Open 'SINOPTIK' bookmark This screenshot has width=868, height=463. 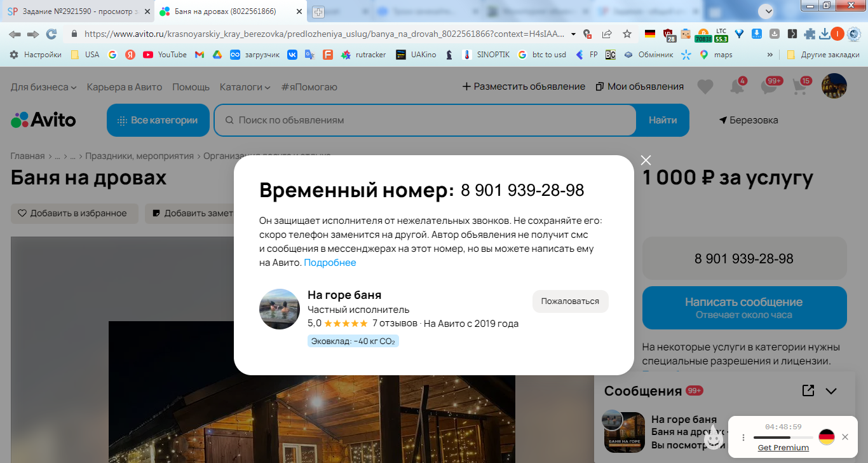pos(485,55)
